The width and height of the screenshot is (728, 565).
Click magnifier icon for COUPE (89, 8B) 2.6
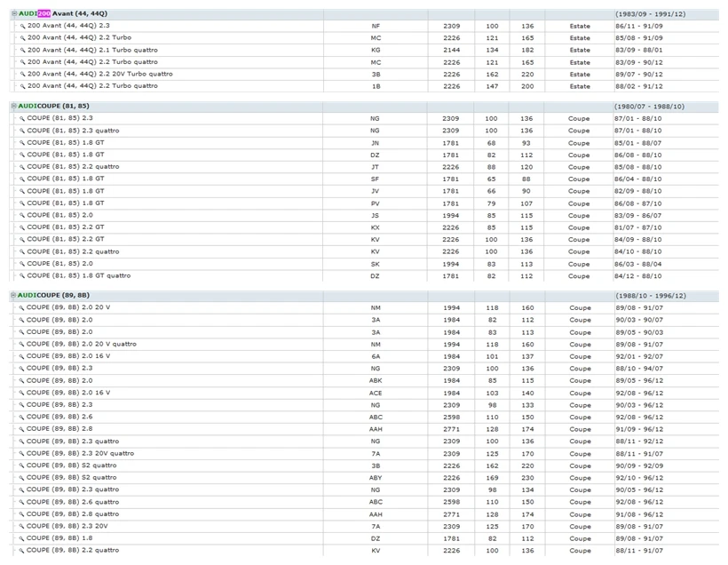coord(21,418)
